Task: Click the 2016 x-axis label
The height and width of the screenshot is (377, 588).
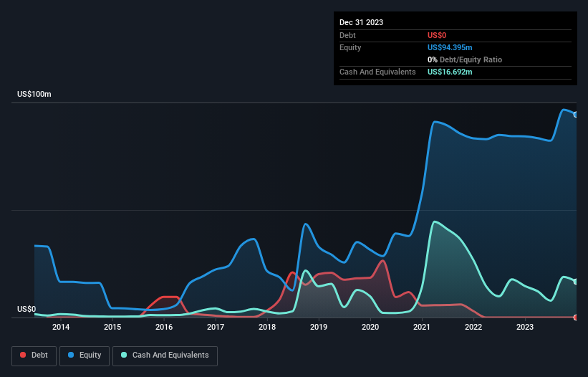Action: (164, 327)
